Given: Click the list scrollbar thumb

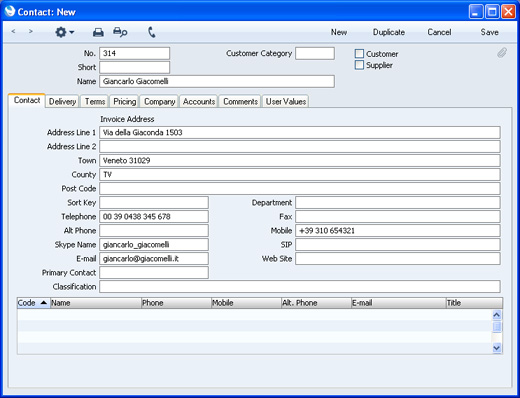Looking at the screenshot, I should pos(497,327).
